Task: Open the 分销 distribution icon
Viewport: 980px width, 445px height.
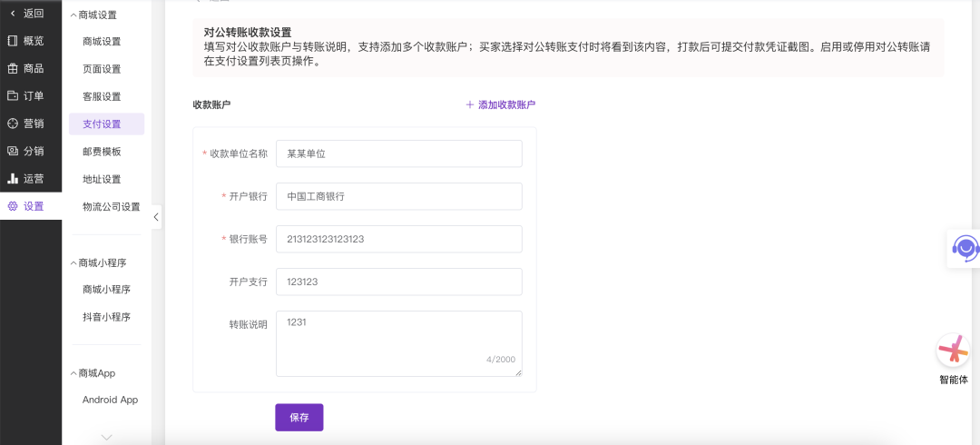Action: (13, 151)
